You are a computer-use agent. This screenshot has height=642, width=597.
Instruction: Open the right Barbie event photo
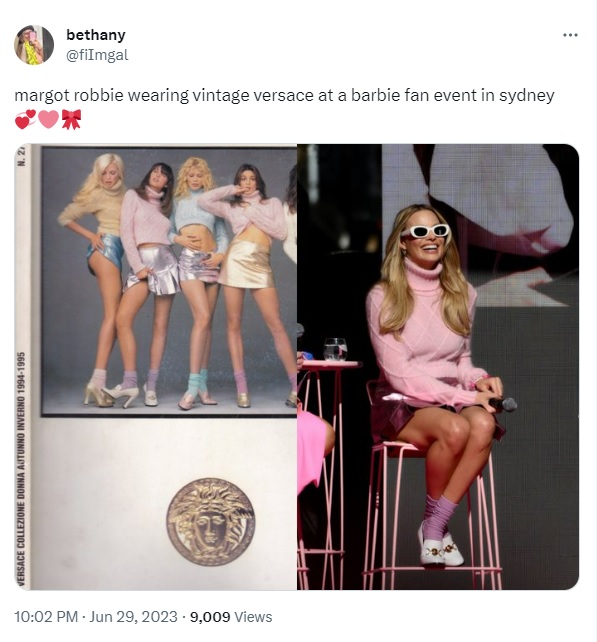pos(438,367)
